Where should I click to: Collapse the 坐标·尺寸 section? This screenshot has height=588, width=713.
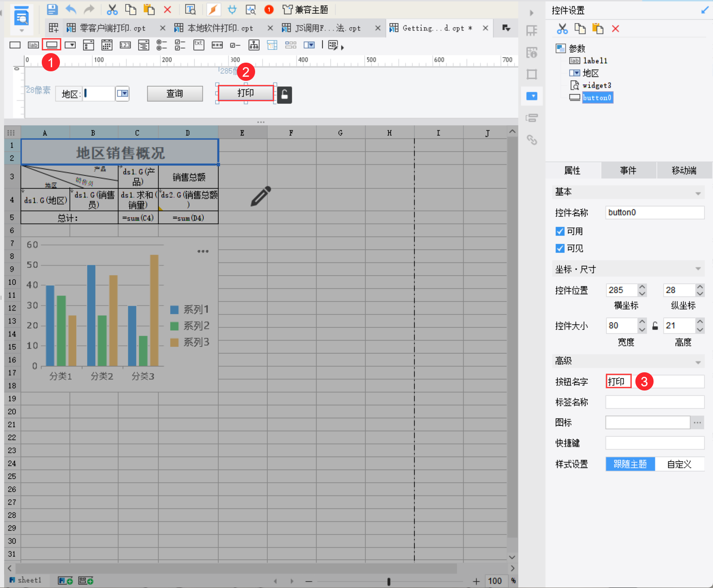[698, 269]
